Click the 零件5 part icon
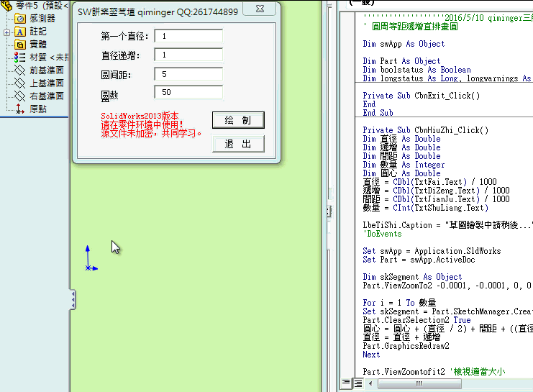 [x=6, y=6]
